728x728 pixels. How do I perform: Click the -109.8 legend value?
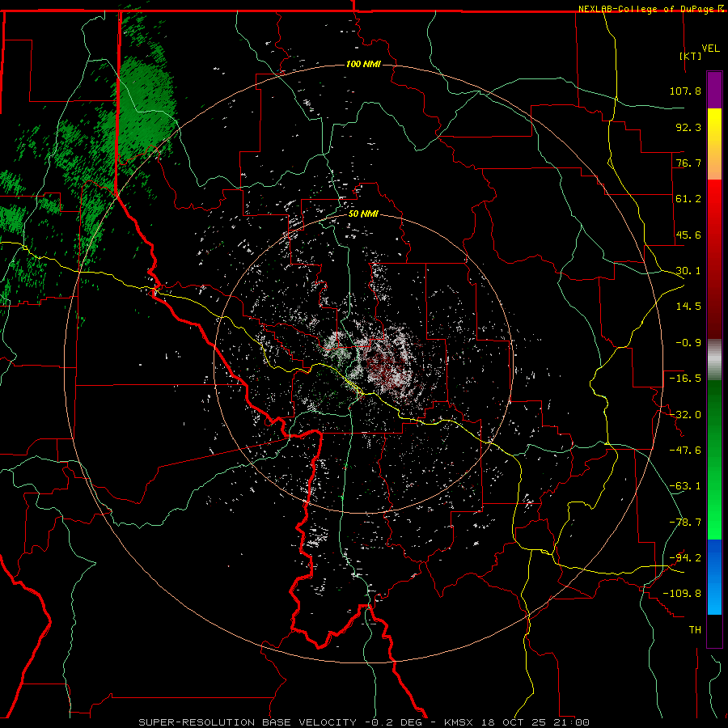[682, 594]
